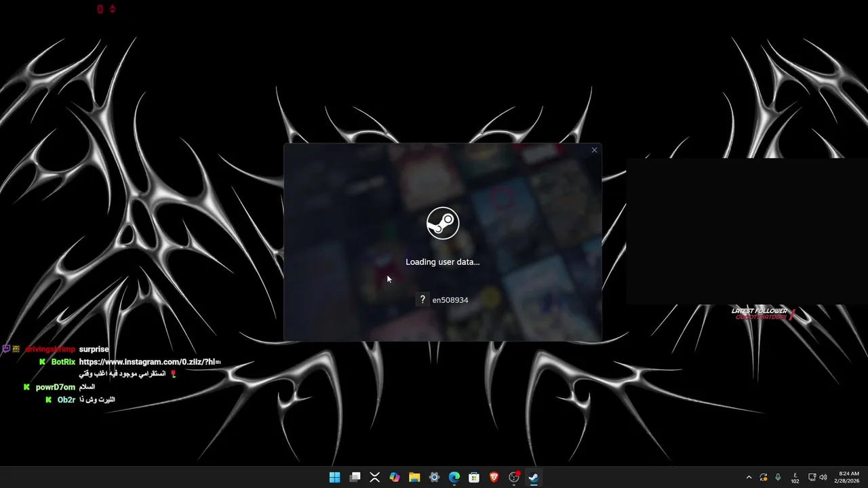Click the Steam logo in loading dialog
Image resolution: width=868 pixels, height=488 pixels.
click(x=443, y=223)
